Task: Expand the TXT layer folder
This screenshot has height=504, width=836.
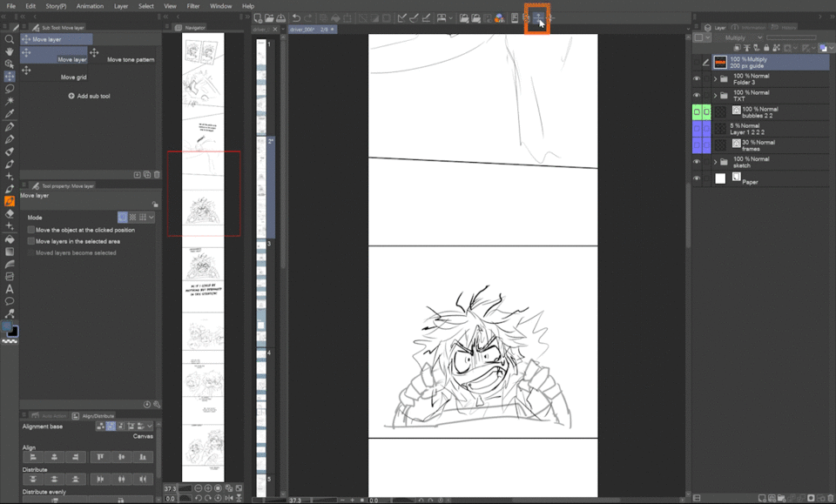Action: (x=716, y=96)
